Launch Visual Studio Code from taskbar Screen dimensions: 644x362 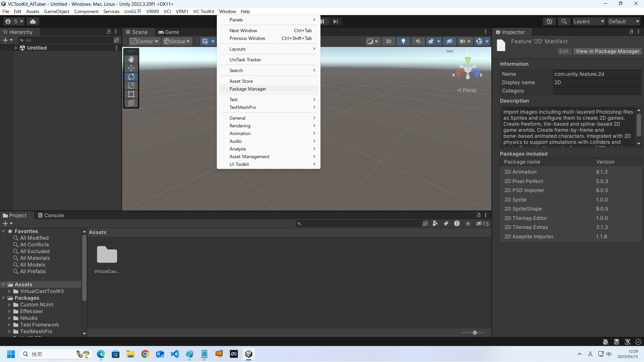point(175,354)
